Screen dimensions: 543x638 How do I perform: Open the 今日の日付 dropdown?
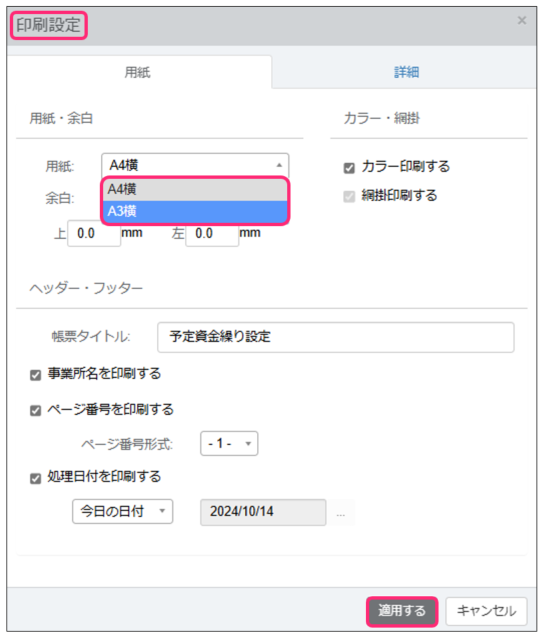(122, 511)
